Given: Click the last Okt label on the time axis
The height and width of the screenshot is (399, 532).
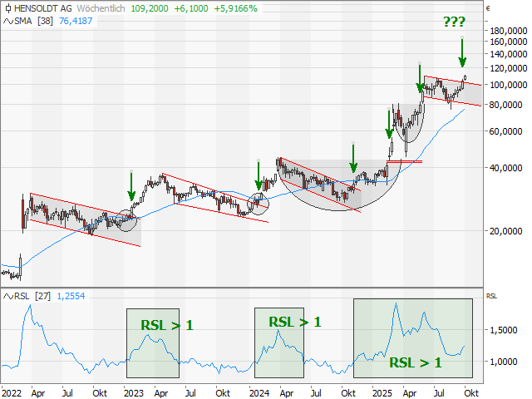Looking at the screenshot, I should point(471,393).
